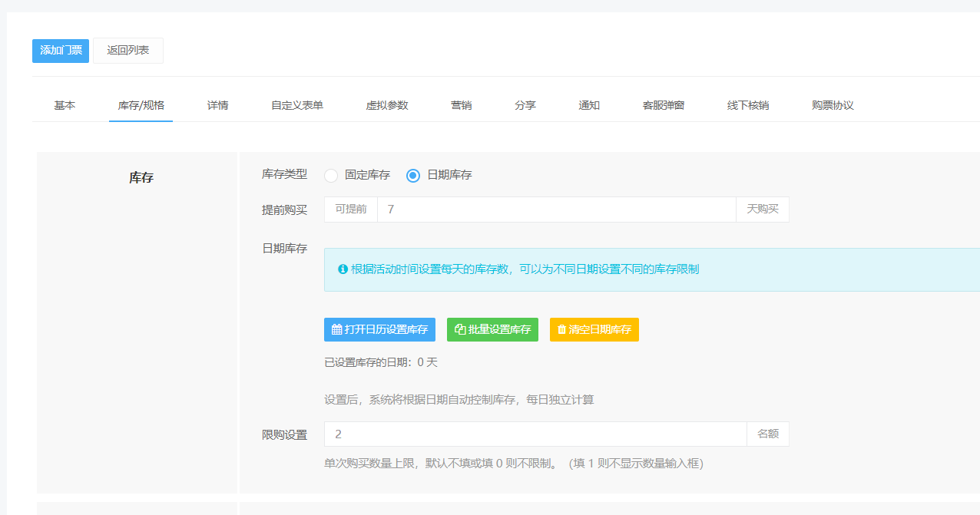Open the 虚拟参数 tab

[387, 105]
